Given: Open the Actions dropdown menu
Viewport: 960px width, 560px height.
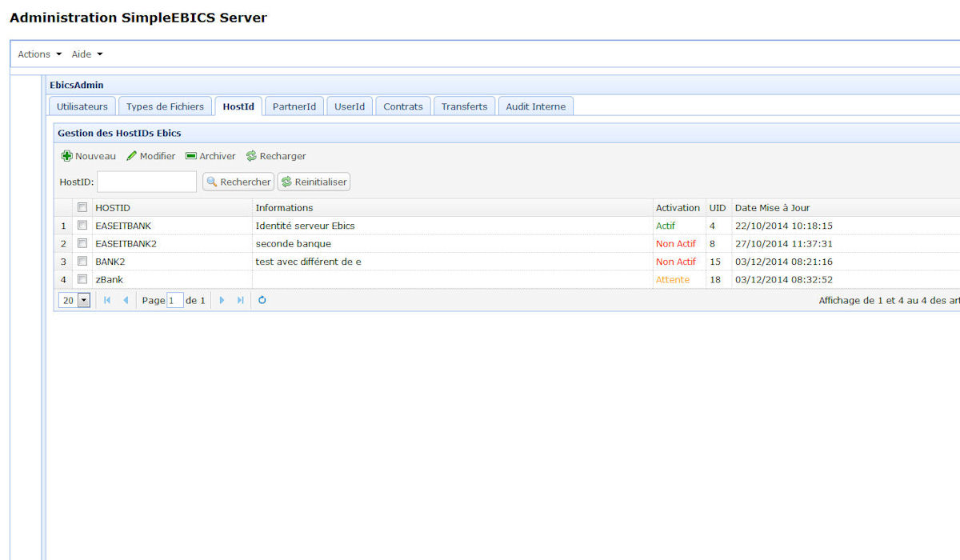Looking at the screenshot, I should coord(39,54).
